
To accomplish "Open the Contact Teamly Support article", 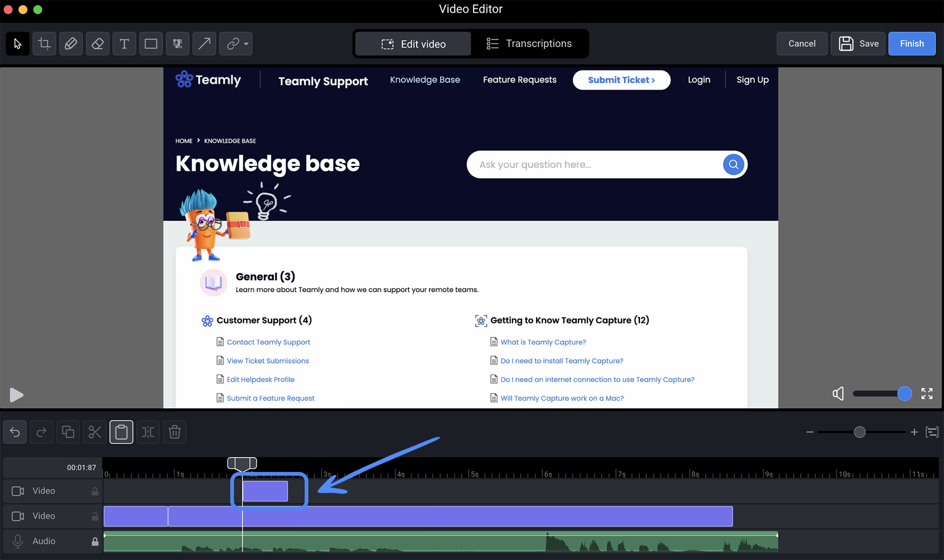I will pyautogui.click(x=268, y=342).
